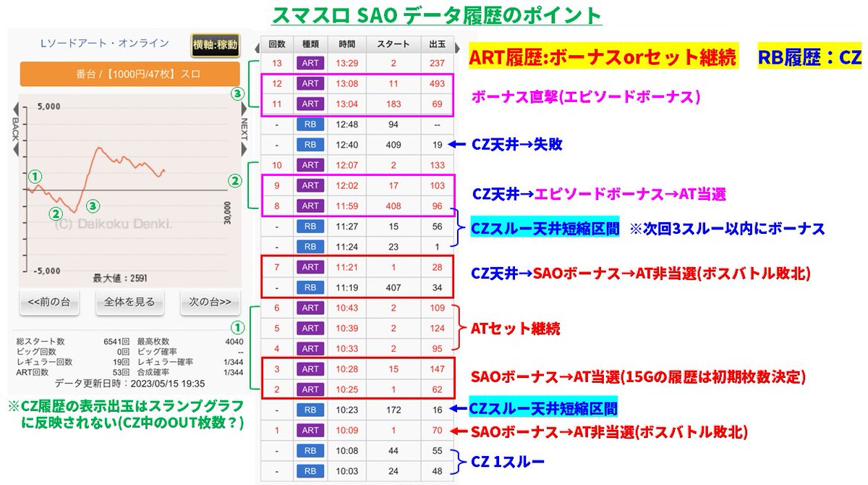Click the ART badge in the 13:29 row
The height and width of the screenshot is (485, 868).
311,62
